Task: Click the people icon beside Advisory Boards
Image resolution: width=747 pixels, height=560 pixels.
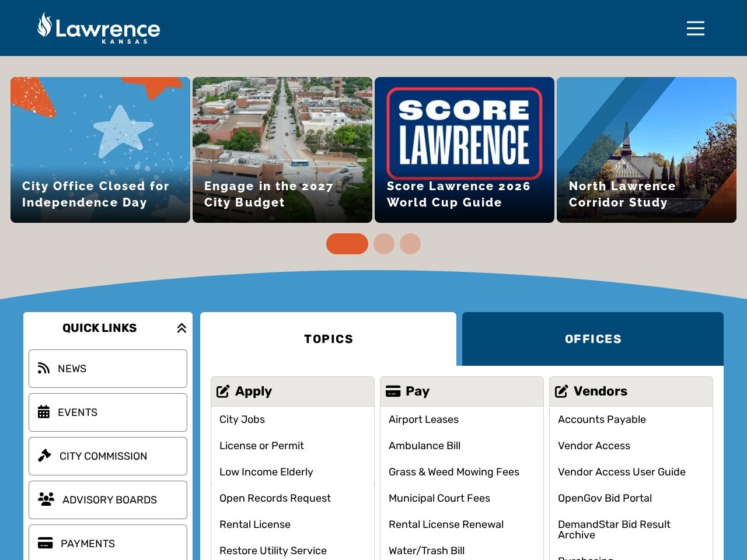Action: (46, 499)
